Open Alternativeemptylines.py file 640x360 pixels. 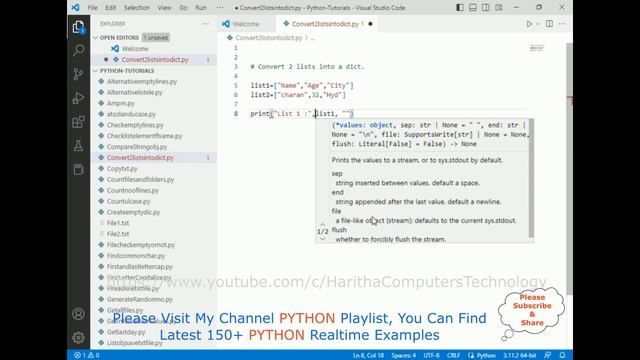[x=142, y=82]
